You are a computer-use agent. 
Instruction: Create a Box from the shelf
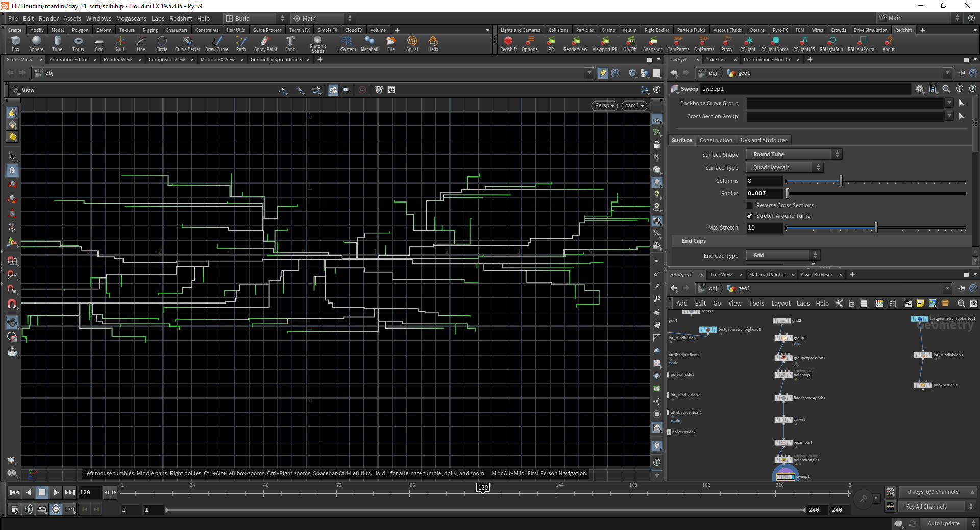[15, 43]
